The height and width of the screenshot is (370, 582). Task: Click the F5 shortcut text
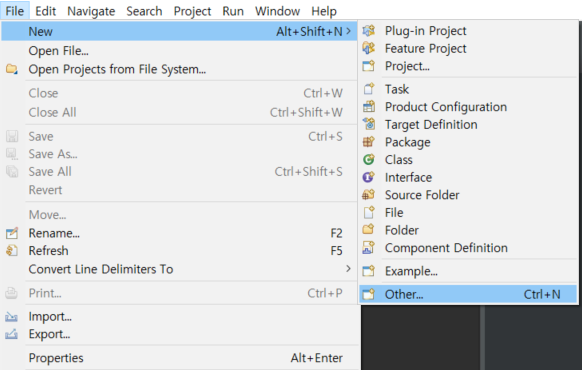(x=336, y=251)
